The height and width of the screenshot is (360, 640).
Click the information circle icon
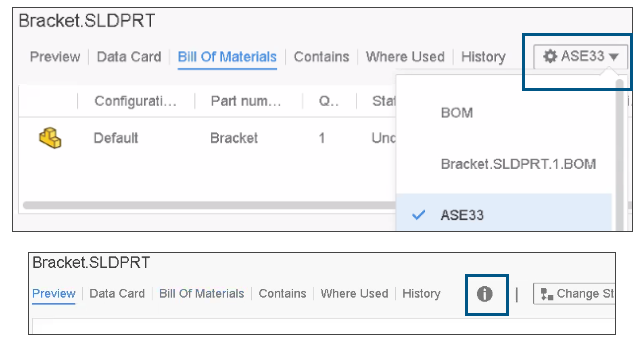click(484, 294)
